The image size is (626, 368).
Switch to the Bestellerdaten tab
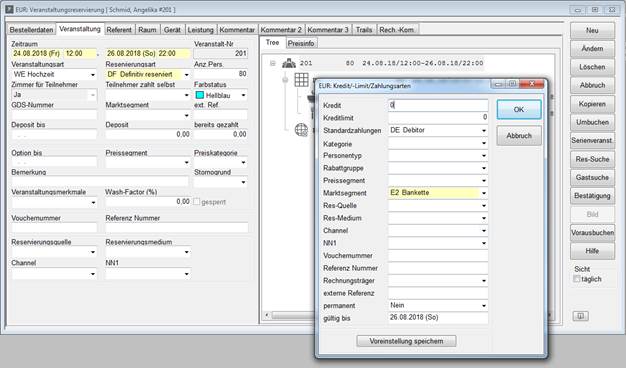click(32, 30)
